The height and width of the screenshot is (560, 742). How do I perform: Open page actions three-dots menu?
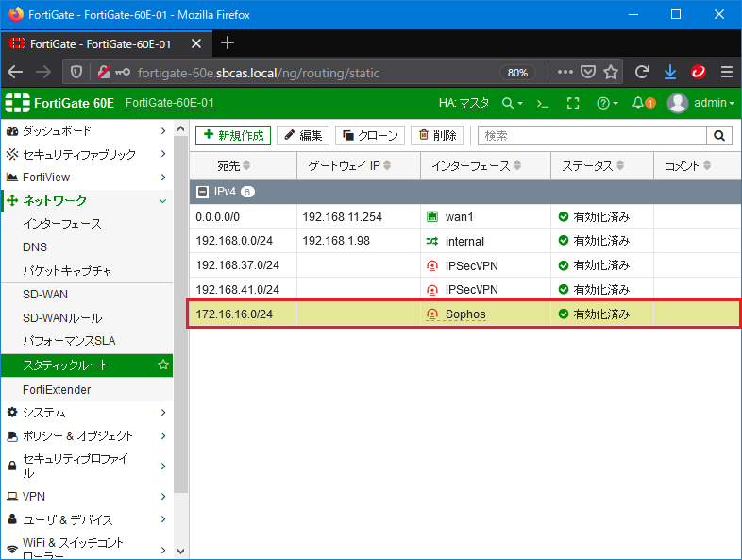(565, 73)
